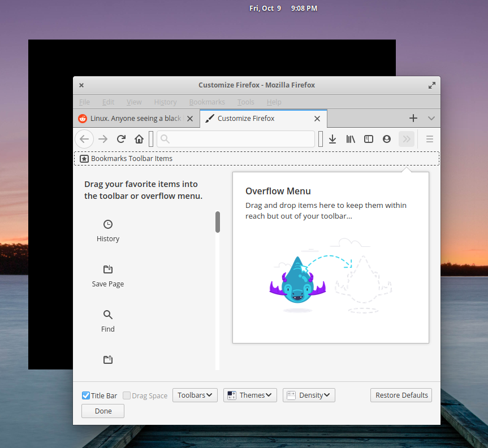This screenshot has width=488, height=448.
Task: Click the customize items scrollbar thumb
Action: click(218, 222)
